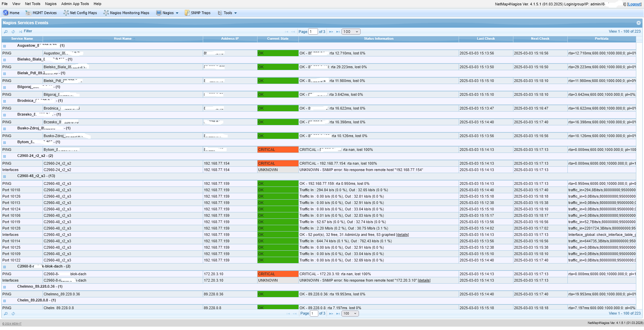
Task: Collapse the C2960-48_r2_s3 group
Action: pos(5,176)
